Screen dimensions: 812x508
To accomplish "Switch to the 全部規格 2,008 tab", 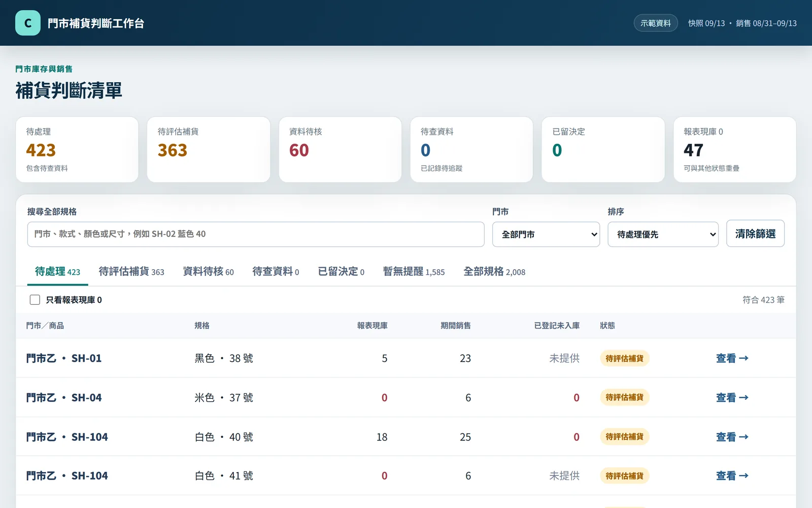I will click(494, 272).
